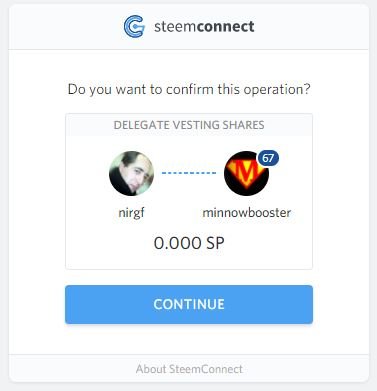Click the SP unit next to the amount
This screenshot has height=391, width=377.
point(215,243)
